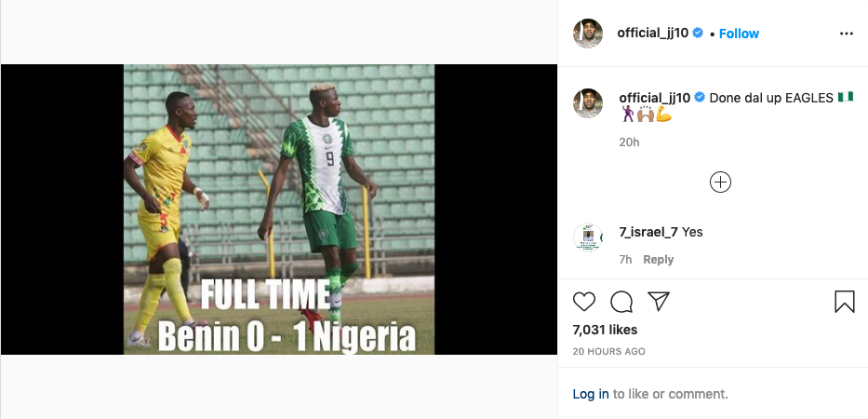The image size is (868, 419).
Task: Click official_jj10 avatar beside caption
Action: 588,104
